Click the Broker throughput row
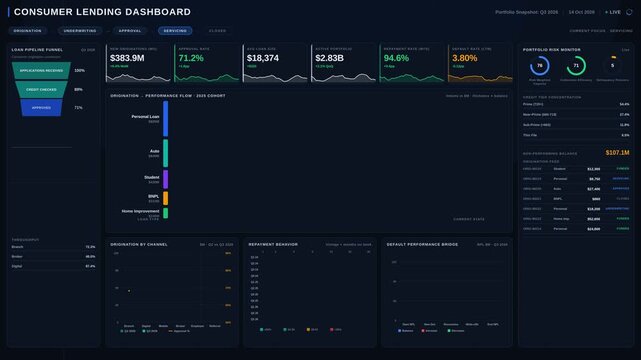Screen dimensions: 641x360 54,257
